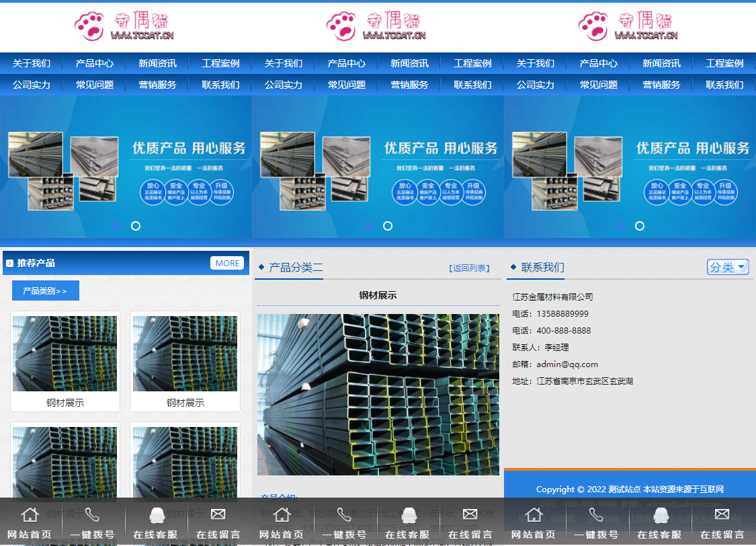Open 关于我们 in the 推荐产品 page menu

point(32,63)
